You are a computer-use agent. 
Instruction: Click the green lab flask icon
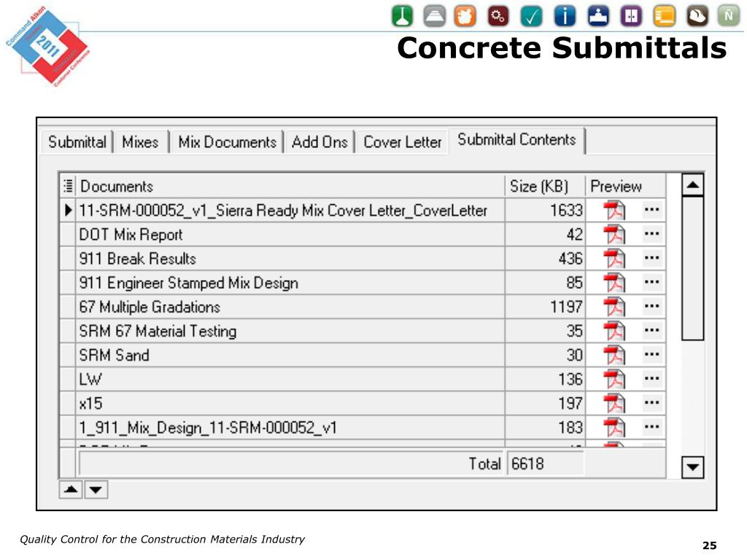coord(402,16)
